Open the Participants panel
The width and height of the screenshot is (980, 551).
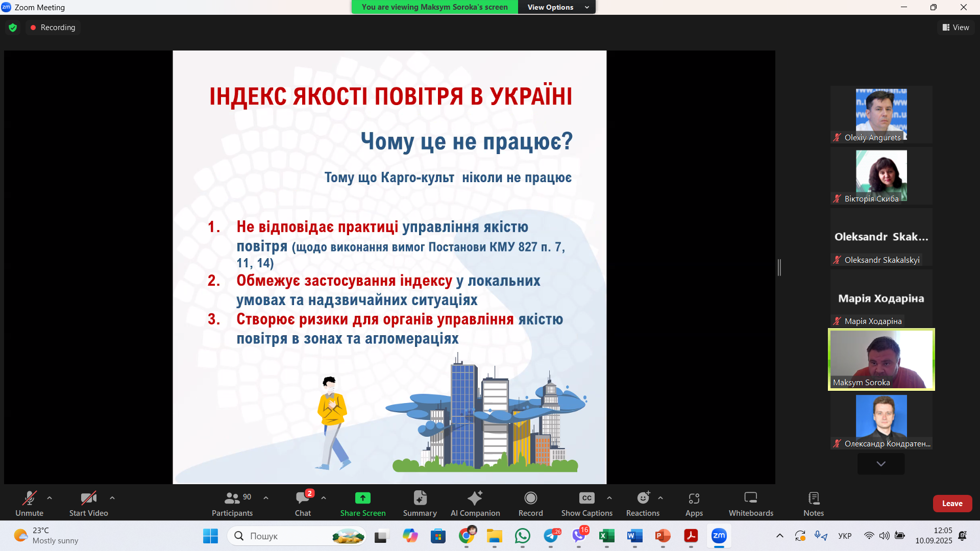coord(232,503)
